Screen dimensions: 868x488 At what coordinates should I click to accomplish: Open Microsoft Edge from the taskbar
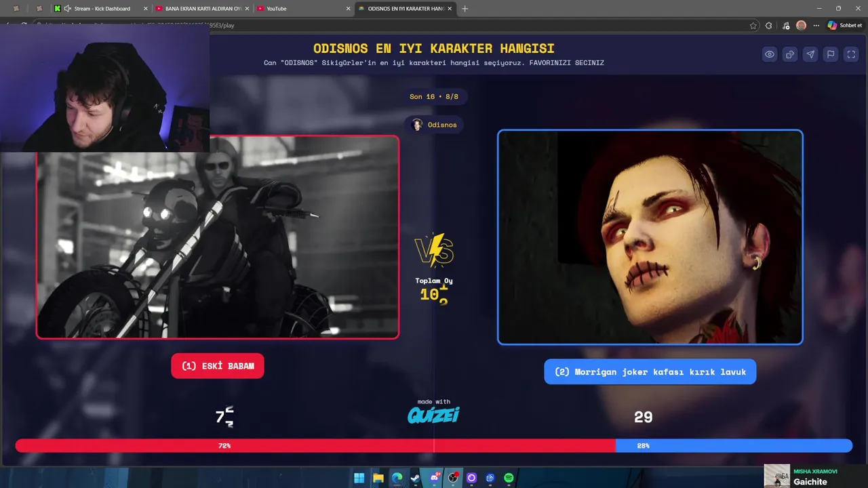pos(397,478)
